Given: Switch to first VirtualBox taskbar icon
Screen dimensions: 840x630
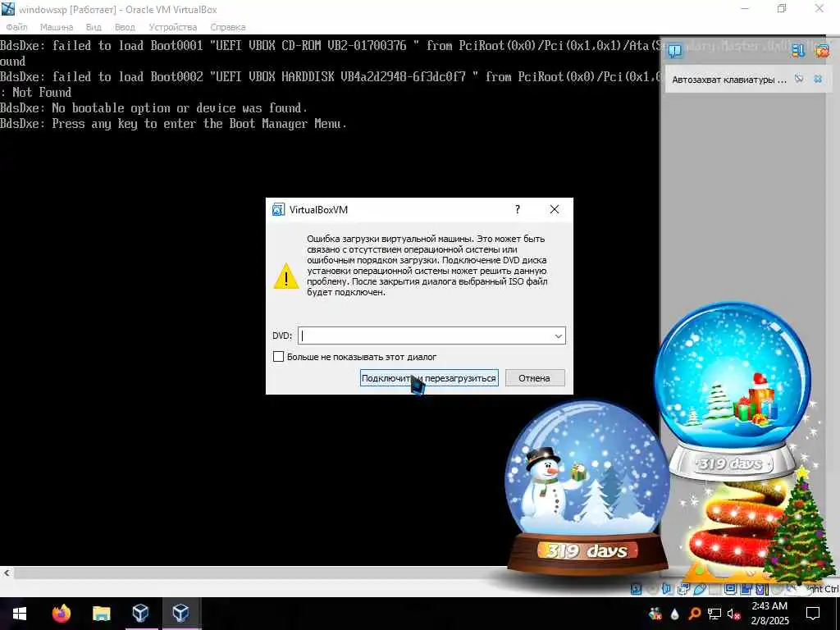Looking at the screenshot, I should click(x=140, y=614).
